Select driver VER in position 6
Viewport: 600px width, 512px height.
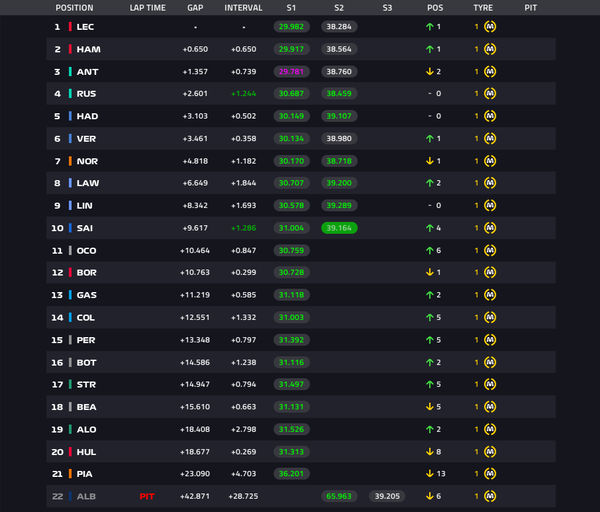click(86, 139)
